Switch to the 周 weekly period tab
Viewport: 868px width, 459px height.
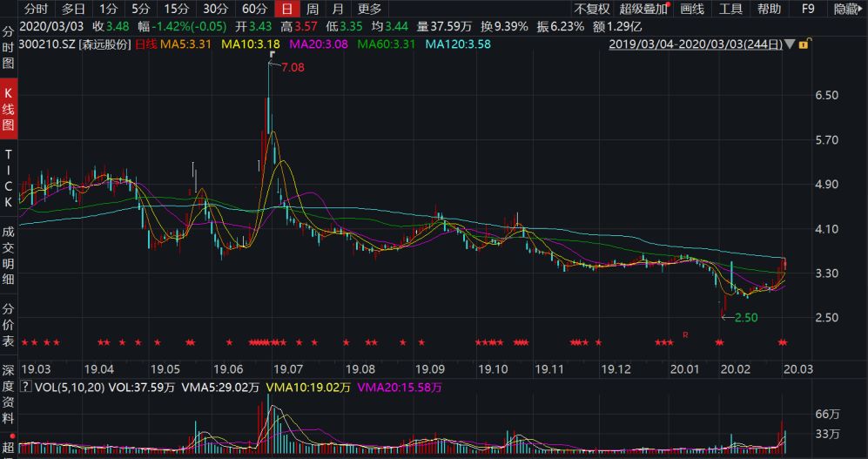(312, 9)
